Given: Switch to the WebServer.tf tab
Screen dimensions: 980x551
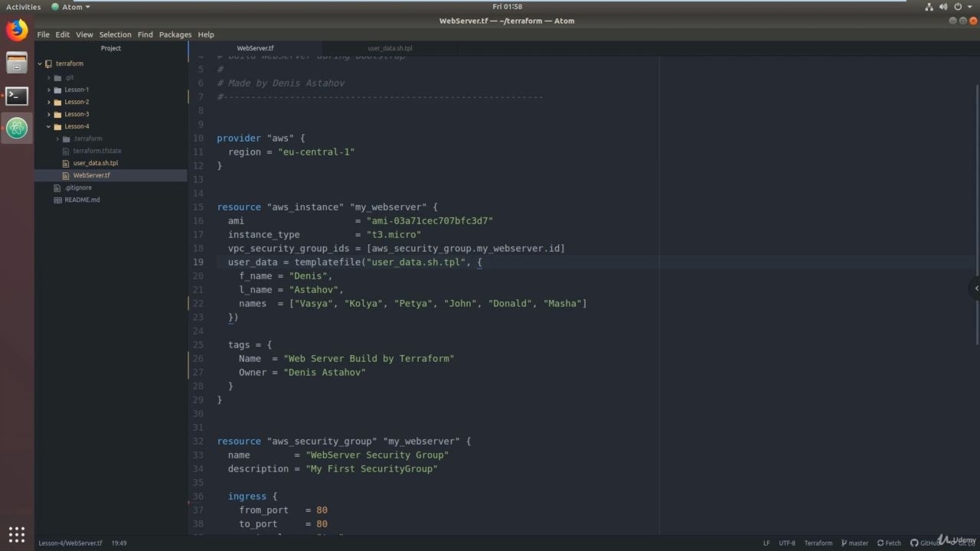Looking at the screenshot, I should click(x=255, y=48).
